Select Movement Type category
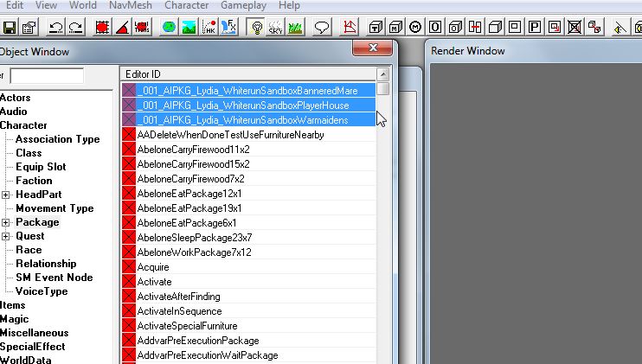 55,208
